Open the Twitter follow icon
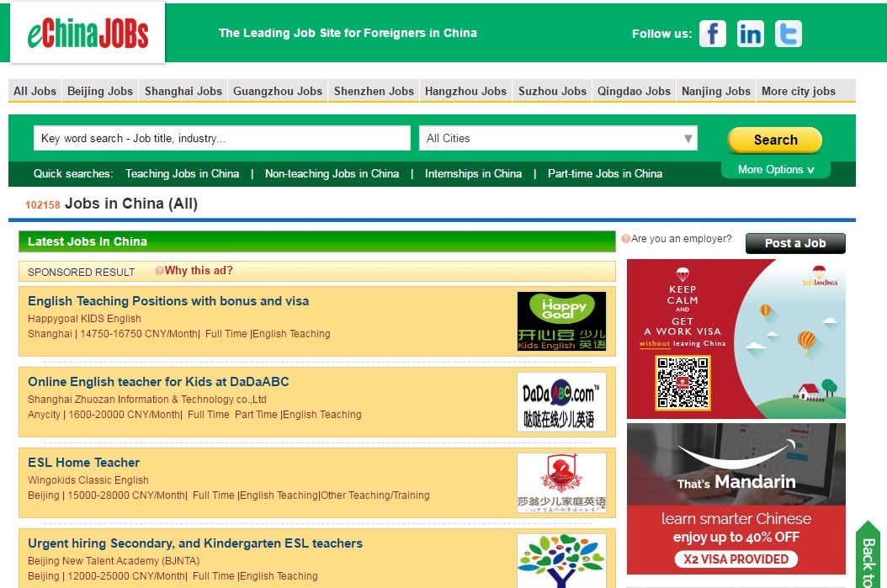This screenshot has width=887, height=588. [788, 34]
